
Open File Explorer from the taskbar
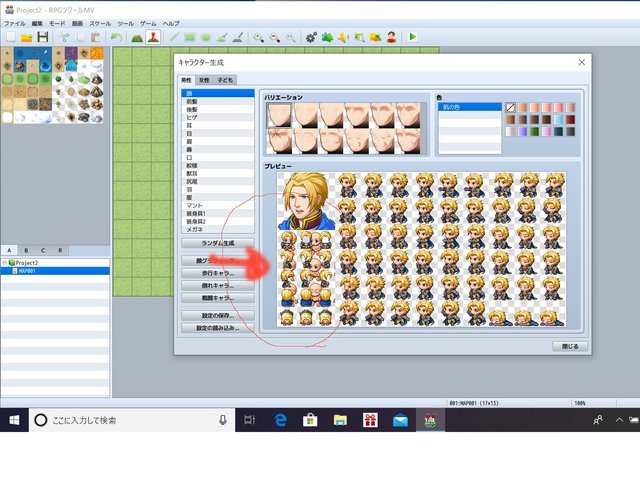340,420
